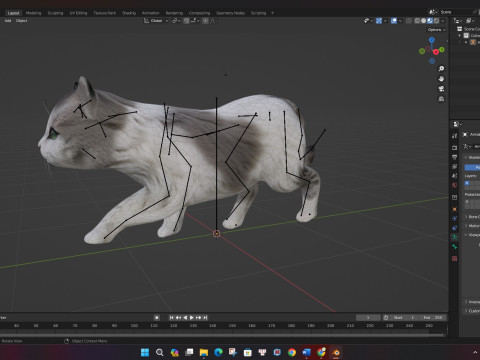Jump to timeline end button
Screen dimensions: 480x360
pyautogui.click(x=205, y=318)
